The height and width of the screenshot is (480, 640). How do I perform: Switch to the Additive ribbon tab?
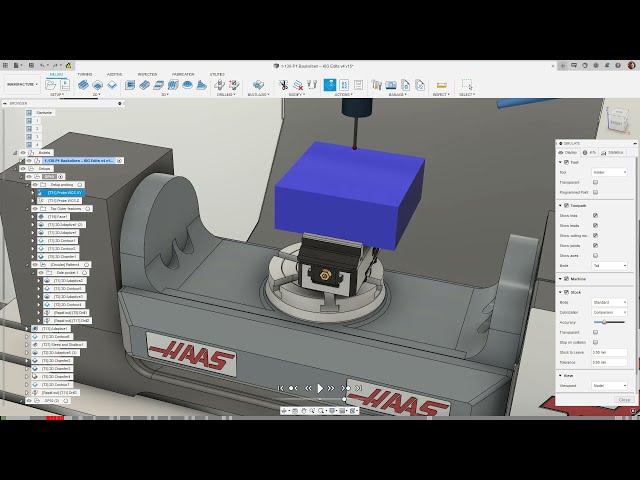[x=114, y=74]
